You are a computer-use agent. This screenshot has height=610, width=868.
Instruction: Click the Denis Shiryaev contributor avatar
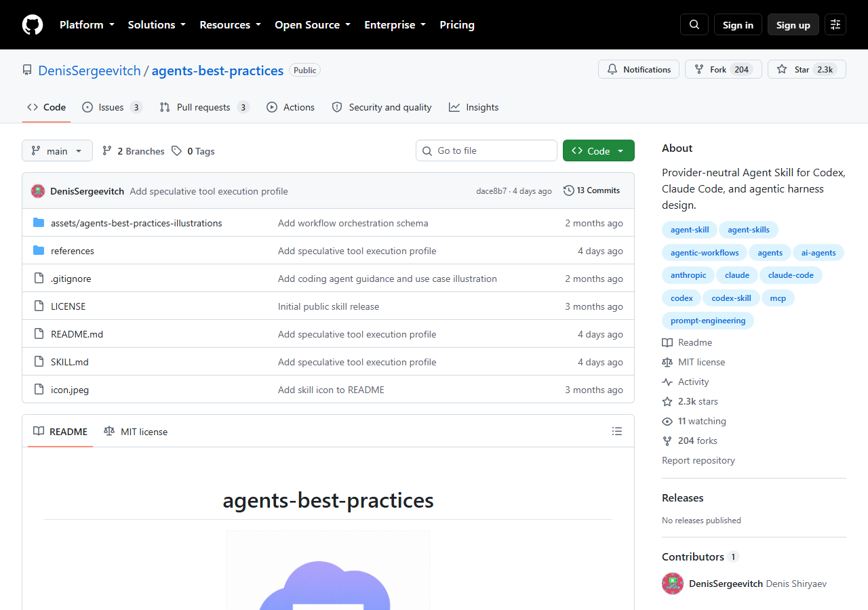coord(673,584)
